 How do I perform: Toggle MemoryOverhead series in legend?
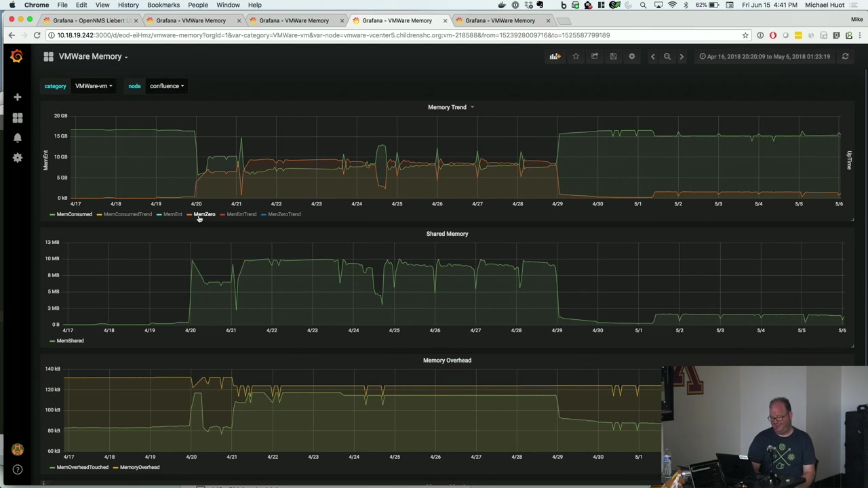(140, 468)
